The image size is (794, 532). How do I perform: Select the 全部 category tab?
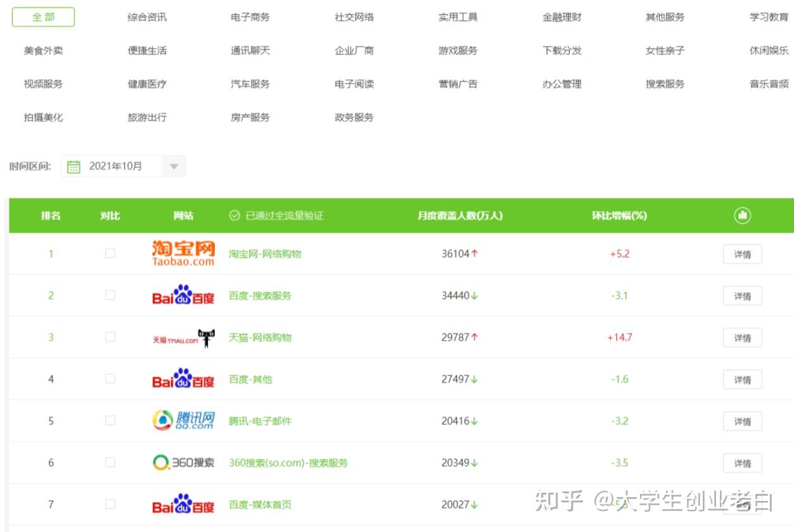[x=43, y=17]
